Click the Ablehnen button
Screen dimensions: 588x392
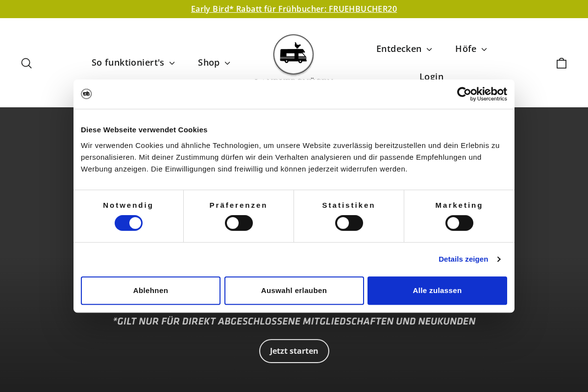(x=150, y=290)
